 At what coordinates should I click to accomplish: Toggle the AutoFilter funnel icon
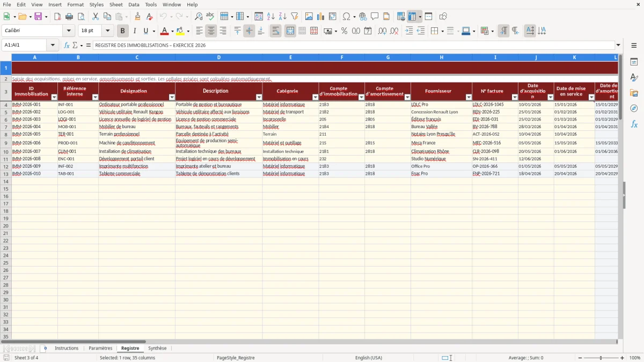coord(294,17)
